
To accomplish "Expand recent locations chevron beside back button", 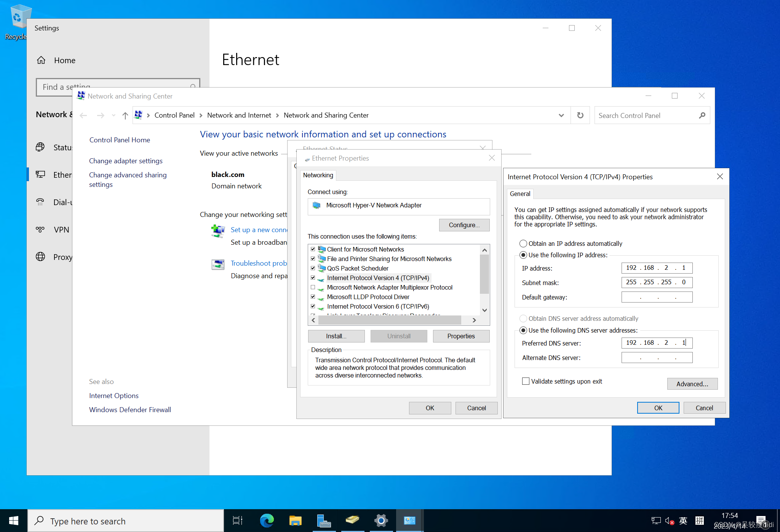I will pos(113,115).
